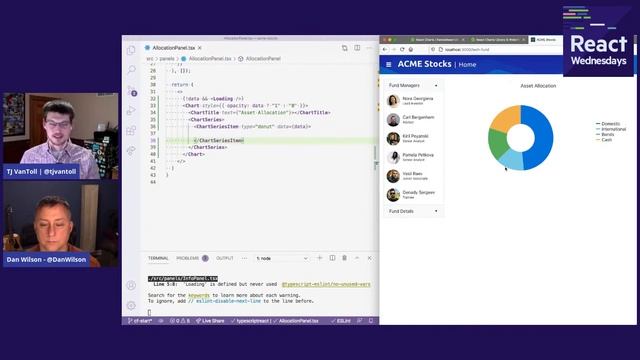This screenshot has width=640, height=360.
Task: Kill terminal with trash icon
Action: click(x=344, y=258)
